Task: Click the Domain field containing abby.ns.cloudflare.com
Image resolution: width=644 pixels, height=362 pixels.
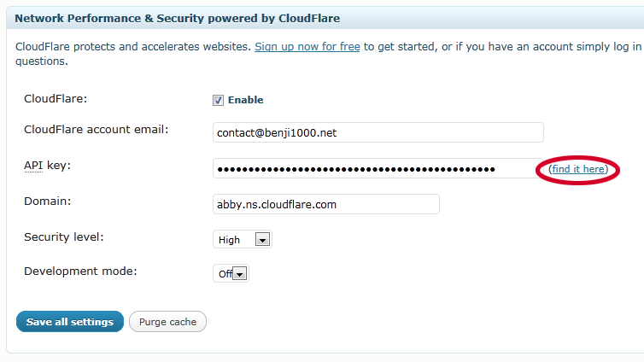Action: (326, 204)
